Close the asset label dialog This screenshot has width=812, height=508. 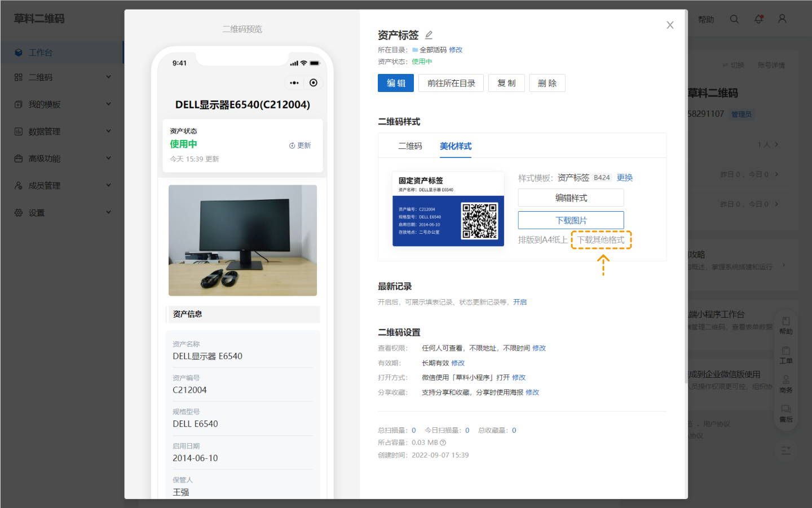[x=670, y=25]
